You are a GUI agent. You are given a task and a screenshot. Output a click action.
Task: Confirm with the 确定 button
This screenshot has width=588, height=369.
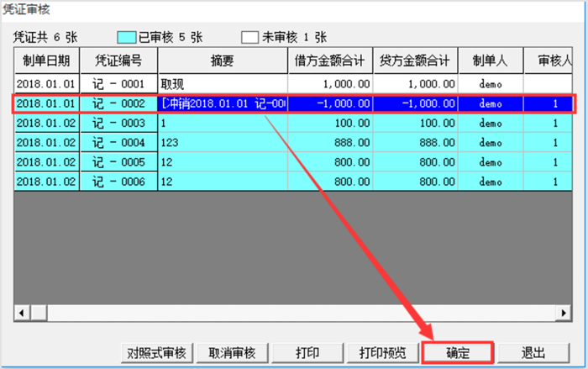coord(458,353)
